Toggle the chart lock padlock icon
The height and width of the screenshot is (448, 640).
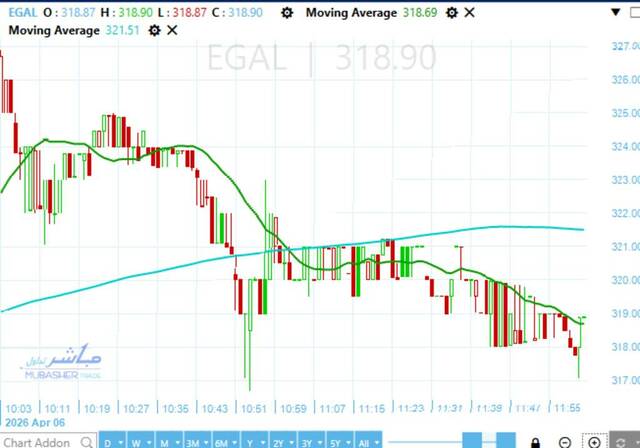[x=536, y=441]
